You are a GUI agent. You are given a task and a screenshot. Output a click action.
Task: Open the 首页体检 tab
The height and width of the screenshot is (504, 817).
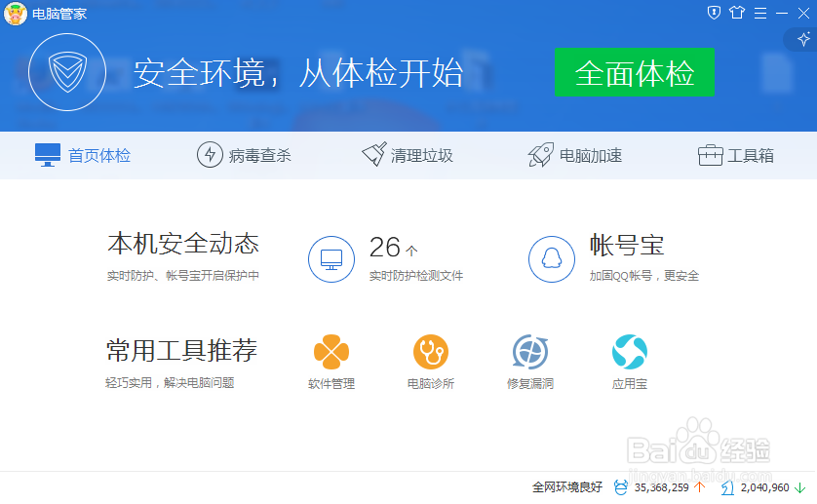click(83, 155)
